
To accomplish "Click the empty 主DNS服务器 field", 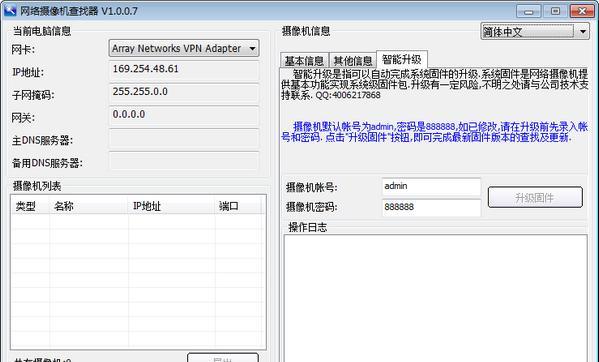I will [x=184, y=138].
